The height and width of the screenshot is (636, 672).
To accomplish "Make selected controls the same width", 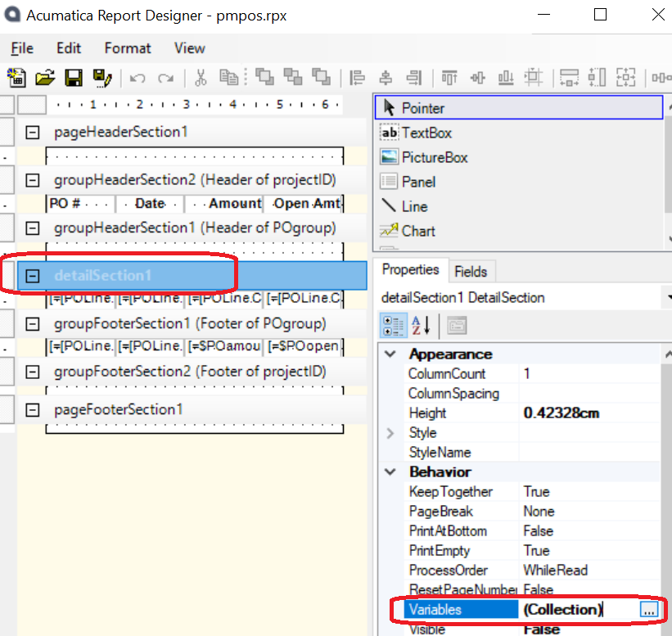I will [x=569, y=78].
